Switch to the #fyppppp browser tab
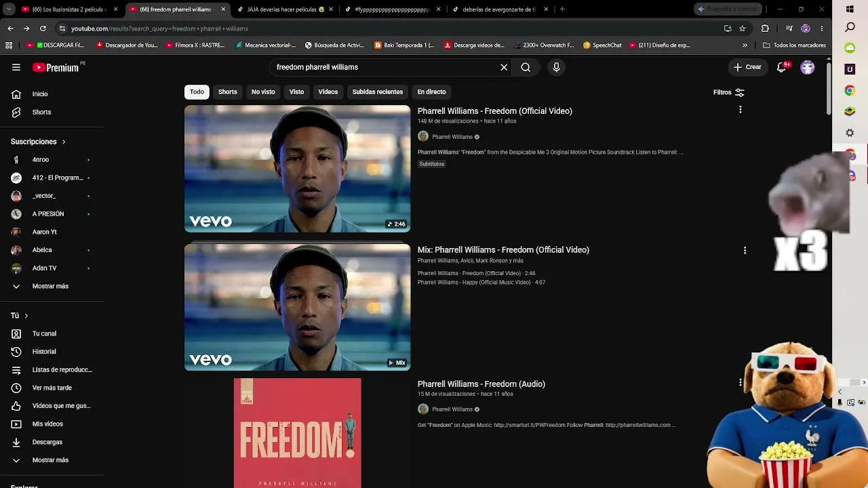Screen dimensions: 868x488 click(393, 9)
